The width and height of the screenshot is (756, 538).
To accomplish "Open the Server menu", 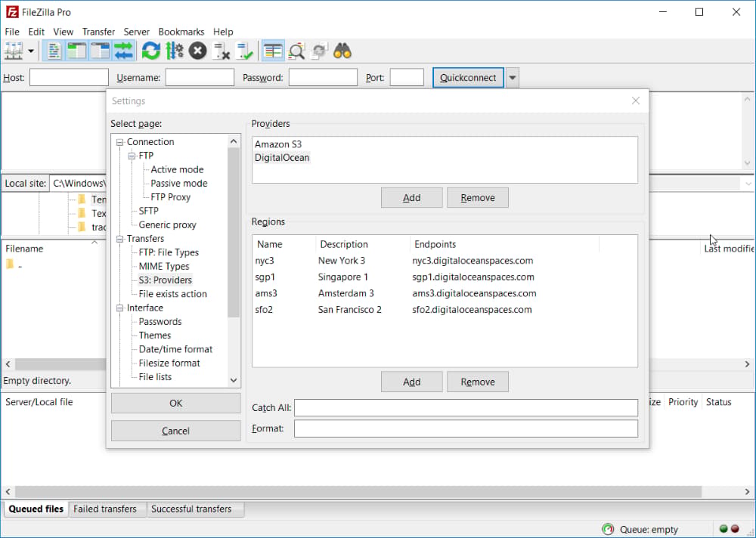I will coord(136,32).
